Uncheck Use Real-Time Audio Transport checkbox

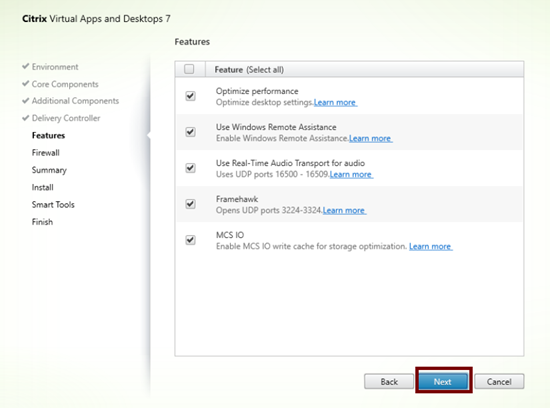[190, 168]
